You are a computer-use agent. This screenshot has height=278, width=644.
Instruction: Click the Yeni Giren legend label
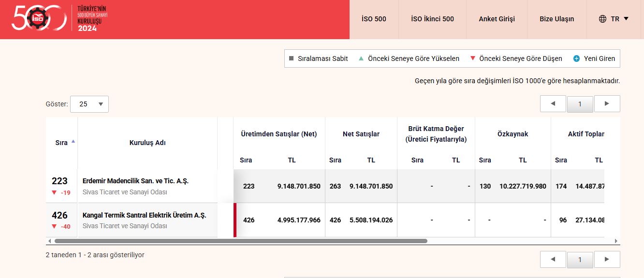click(600, 59)
